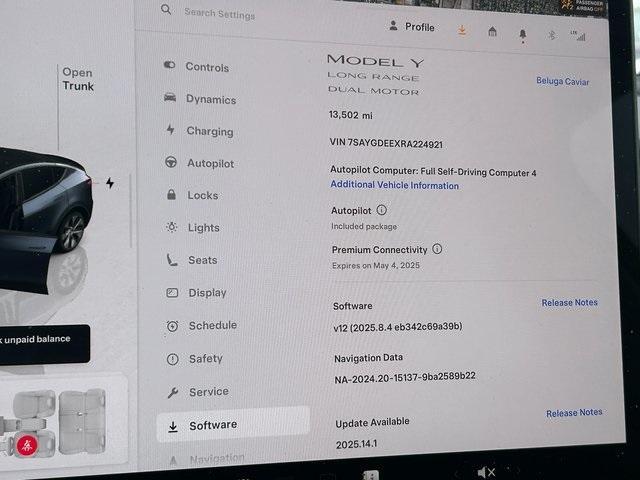Click the Controls toggle icon
The width and height of the screenshot is (640, 480).
click(x=169, y=65)
